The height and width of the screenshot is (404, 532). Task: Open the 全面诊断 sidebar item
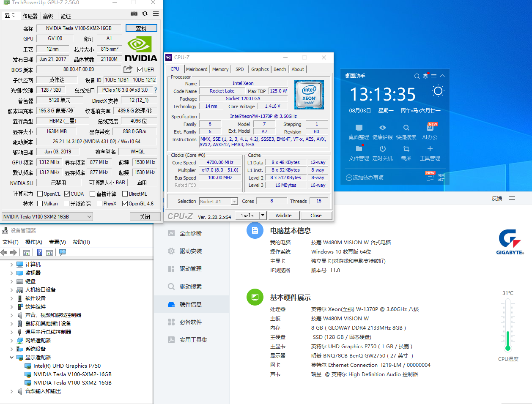coord(191,233)
